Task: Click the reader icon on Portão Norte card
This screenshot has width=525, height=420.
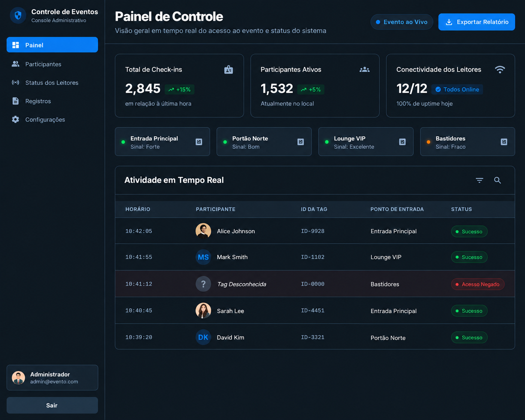Action: [x=301, y=142]
